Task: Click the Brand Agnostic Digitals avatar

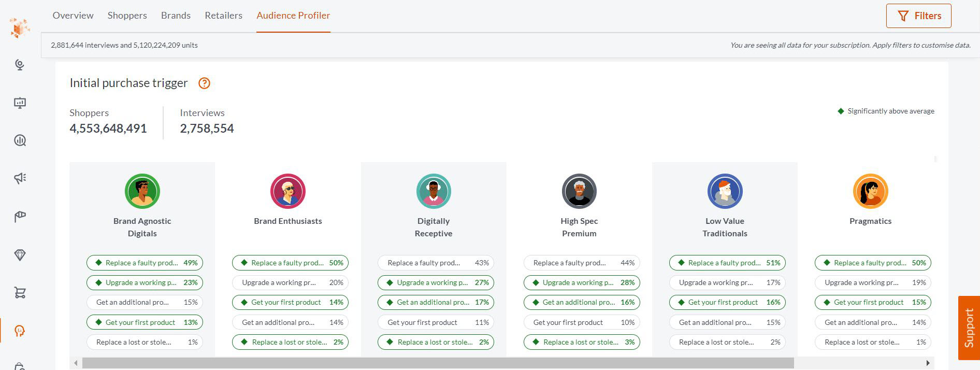Action: click(142, 191)
